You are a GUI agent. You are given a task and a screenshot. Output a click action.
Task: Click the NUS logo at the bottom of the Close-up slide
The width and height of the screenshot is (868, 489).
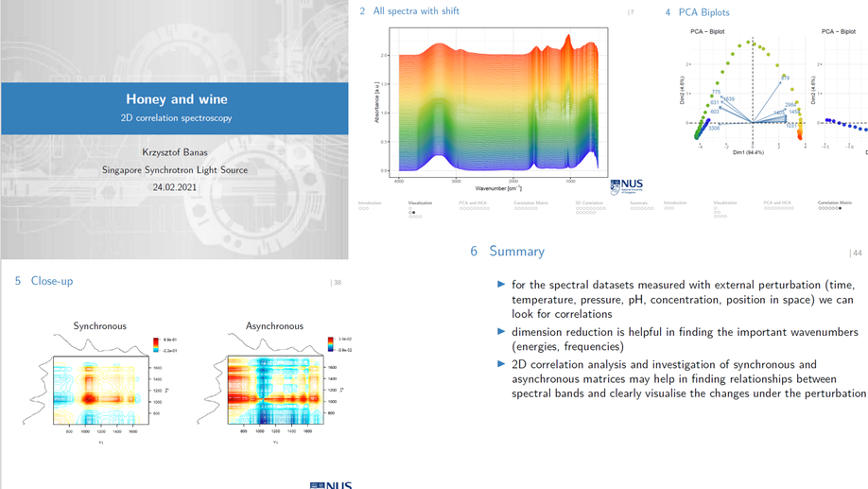coord(331,485)
